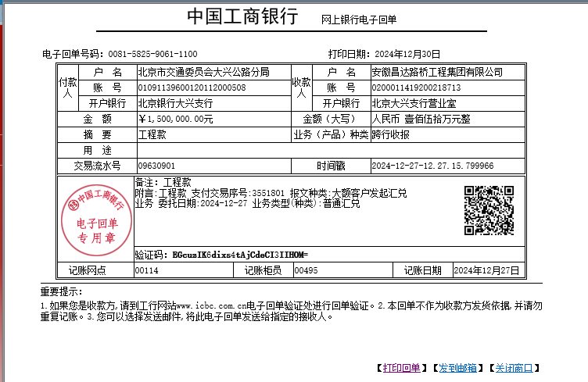Click the 关闭窗口 link
This screenshot has width=588, height=382.
tap(514, 368)
